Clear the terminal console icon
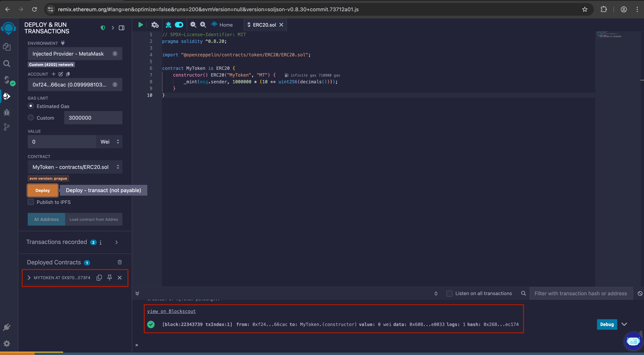Image resolution: width=644 pixels, height=355 pixels. click(640, 293)
